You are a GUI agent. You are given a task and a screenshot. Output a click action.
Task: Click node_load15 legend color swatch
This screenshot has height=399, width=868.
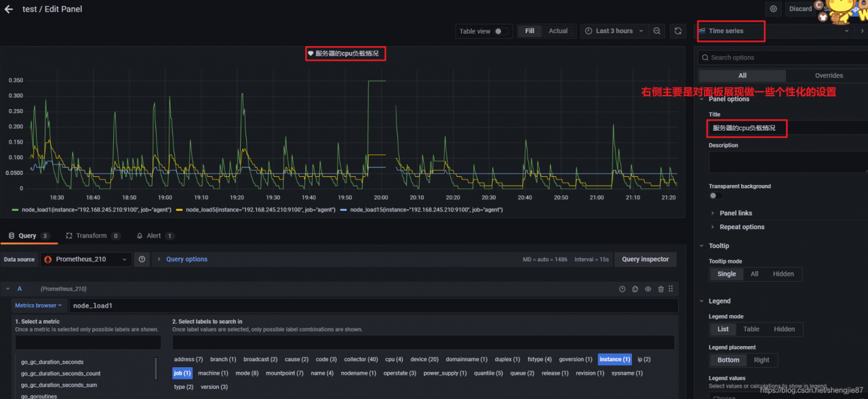[x=344, y=210]
